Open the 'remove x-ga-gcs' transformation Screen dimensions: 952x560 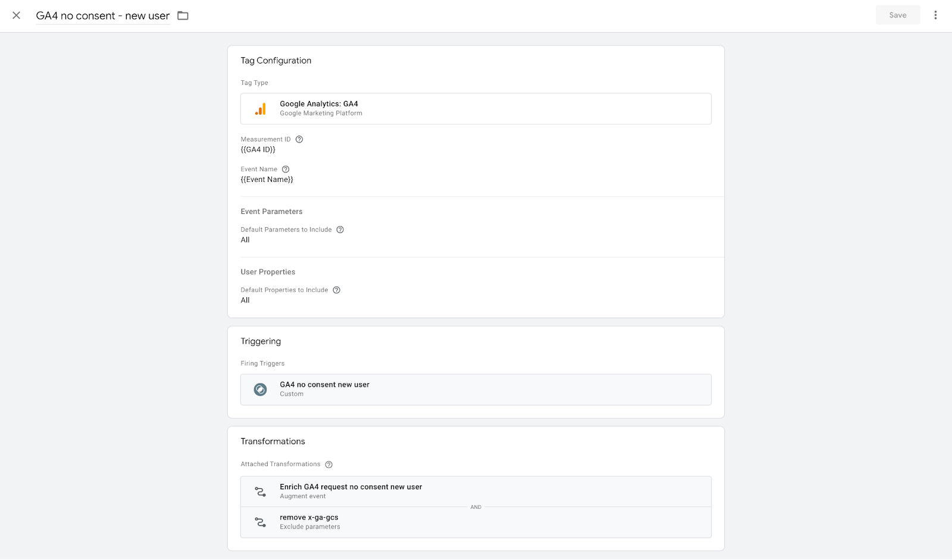[x=476, y=523]
